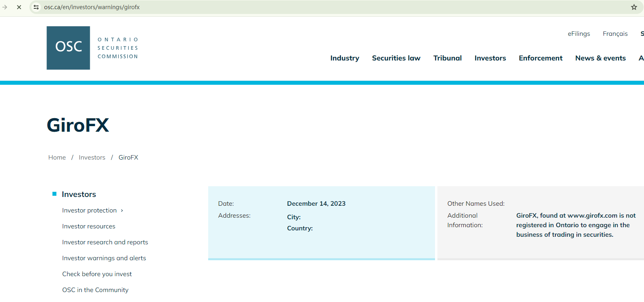Open the Enforcement menu
The width and height of the screenshot is (644, 302).
[541, 58]
